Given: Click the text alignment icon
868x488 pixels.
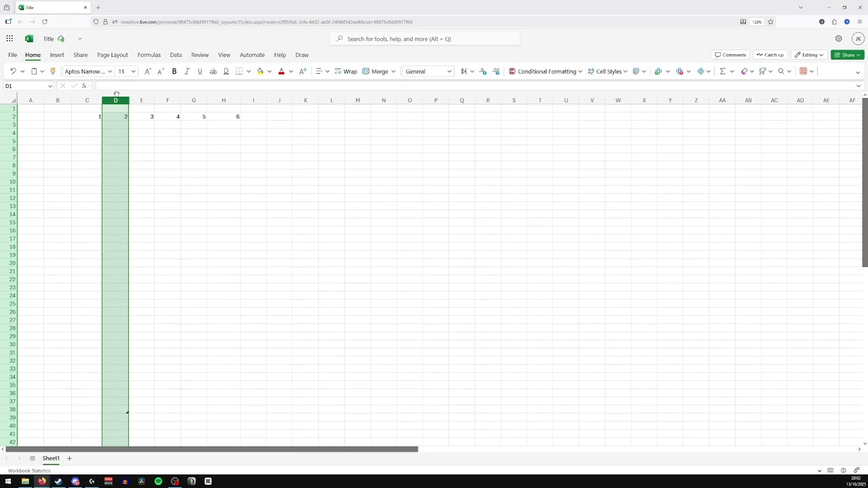Looking at the screenshot, I should coord(319,71).
